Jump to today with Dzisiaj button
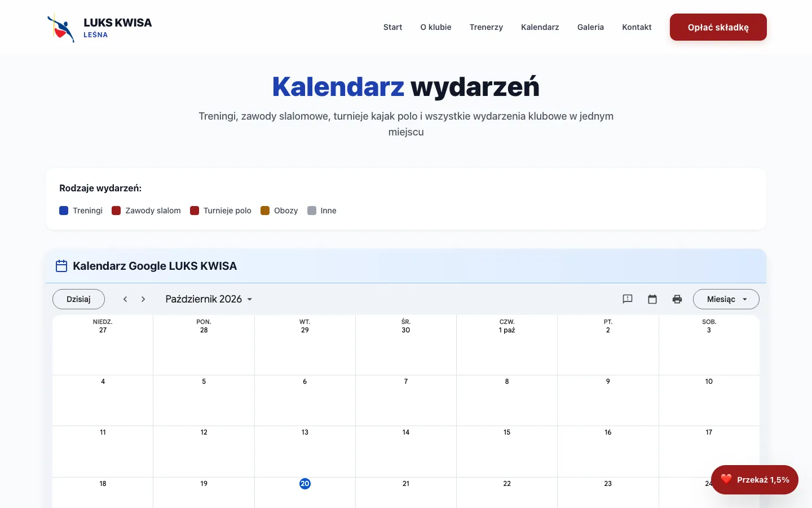Screen dimensions: 812x508 click(x=78, y=299)
